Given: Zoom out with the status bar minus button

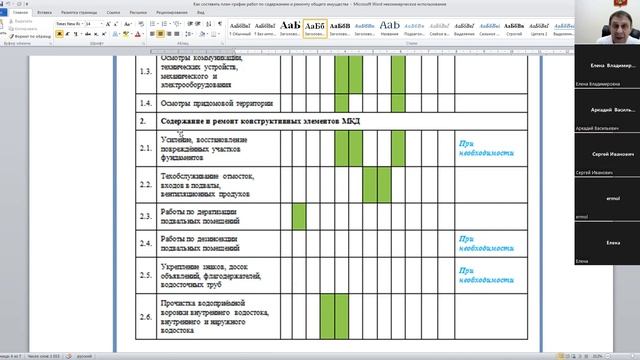Looking at the screenshot, I should [x=608, y=356].
